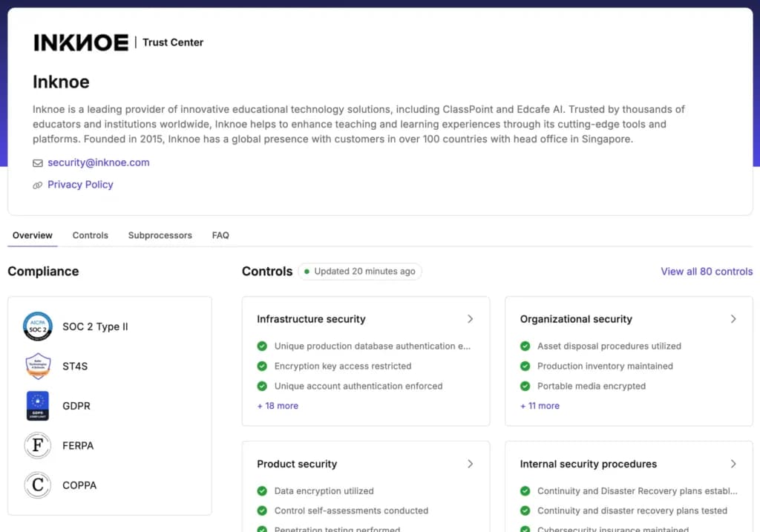760x532 pixels.
Task: Show 11 more organizational security controls
Action: point(540,406)
